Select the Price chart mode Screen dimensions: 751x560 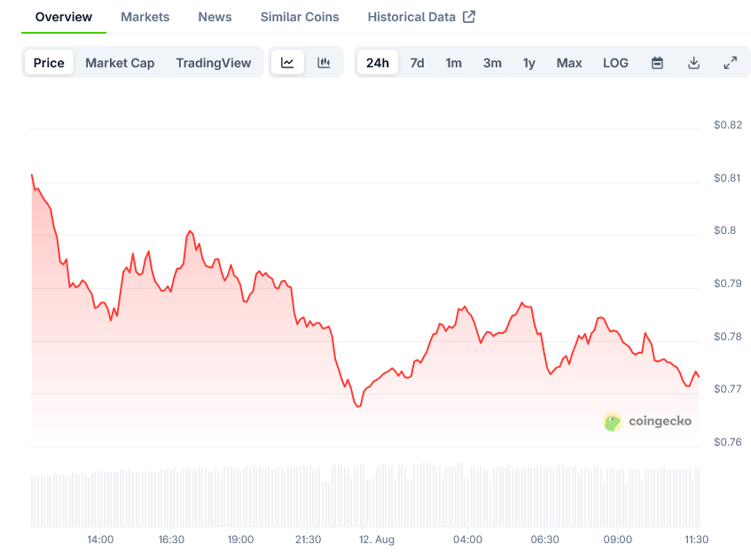coord(49,63)
